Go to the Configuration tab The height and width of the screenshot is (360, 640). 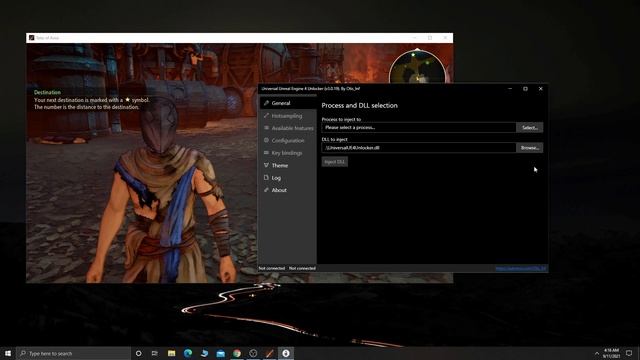(288, 140)
